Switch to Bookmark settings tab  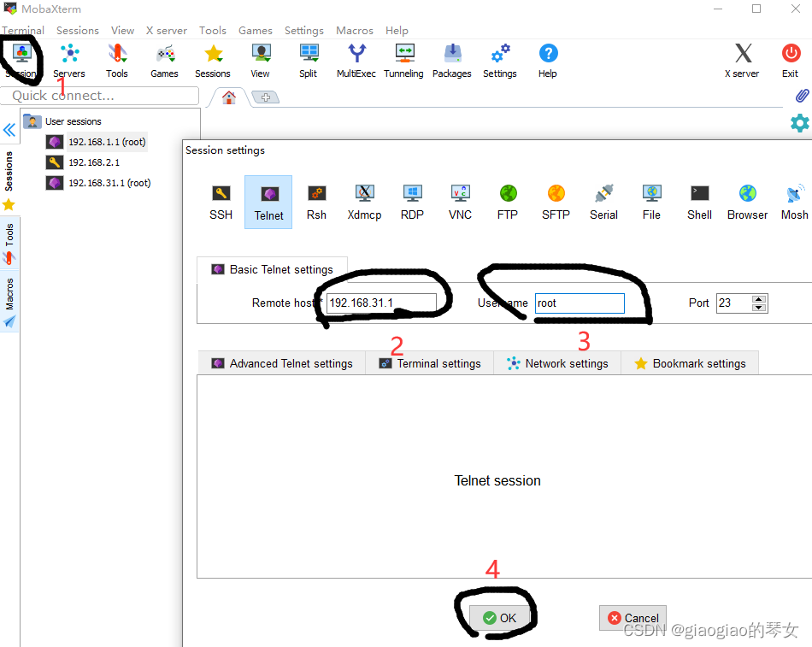[691, 363]
